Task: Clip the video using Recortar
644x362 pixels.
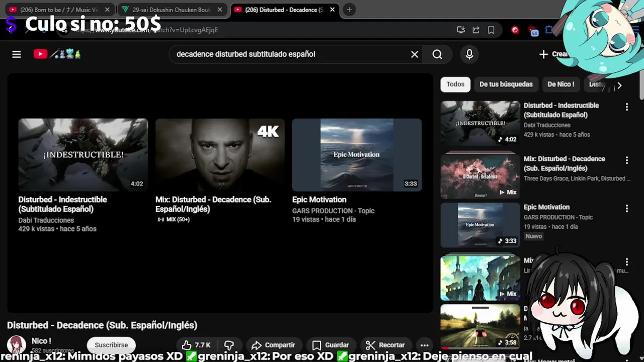Action: point(385,345)
